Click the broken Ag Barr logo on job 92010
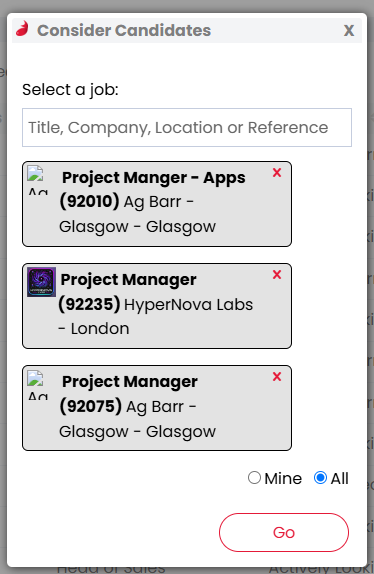The height and width of the screenshot is (574, 374). click(x=38, y=180)
